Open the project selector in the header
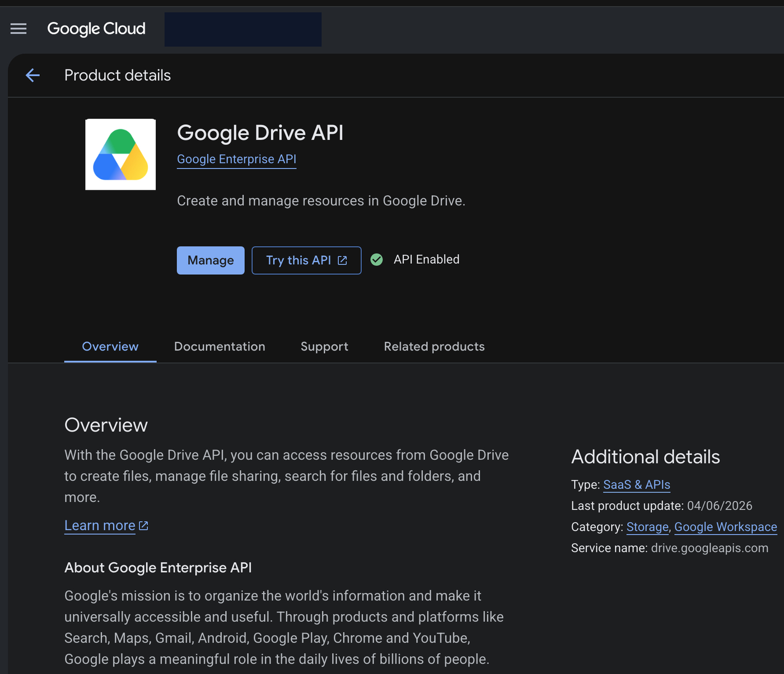Viewport: 784px width, 674px height. 243,30
